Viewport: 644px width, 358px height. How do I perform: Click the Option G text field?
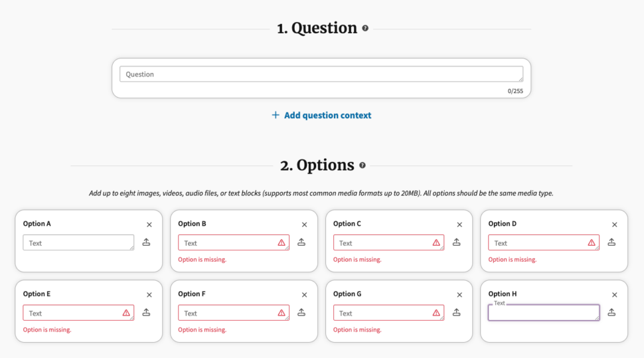pos(381,313)
